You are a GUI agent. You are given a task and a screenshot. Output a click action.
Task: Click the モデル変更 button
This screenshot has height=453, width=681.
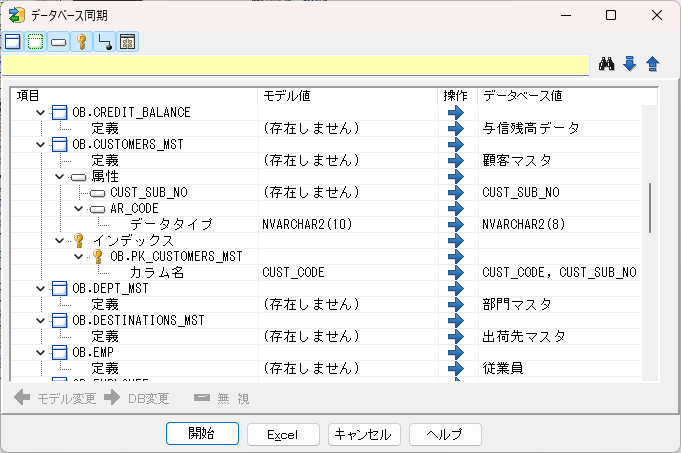55,398
